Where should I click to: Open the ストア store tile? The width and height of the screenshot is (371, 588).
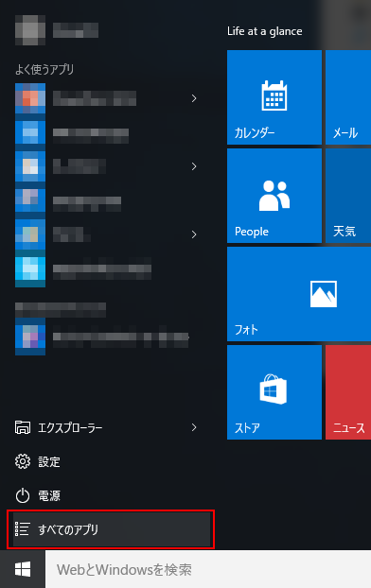pyautogui.click(x=274, y=392)
